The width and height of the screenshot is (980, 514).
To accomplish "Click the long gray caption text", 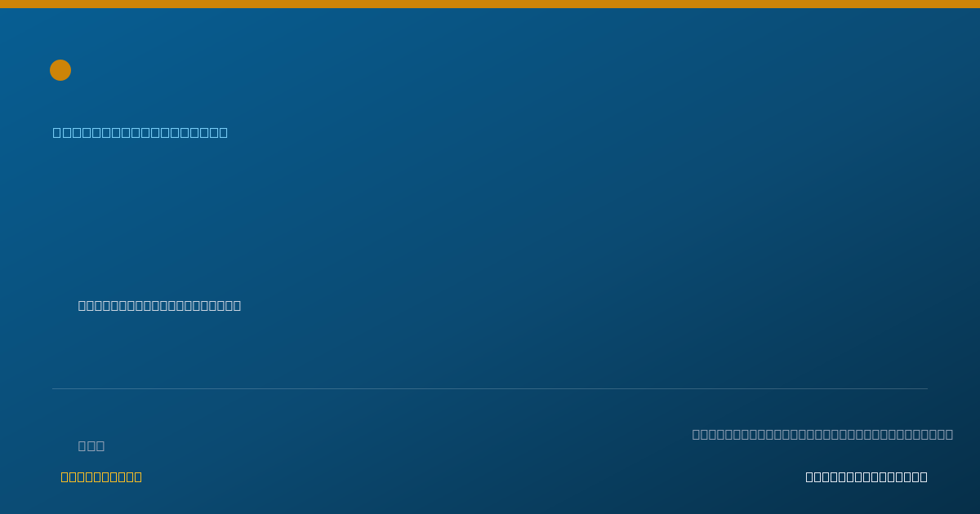I will pos(822,434).
